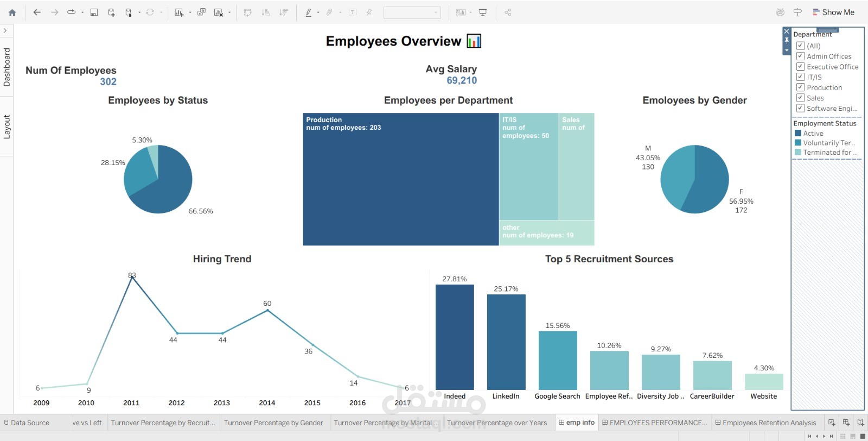Viewport: 868px width, 441px height.
Task: Show filmstrip view icon
Action: pos(852,436)
